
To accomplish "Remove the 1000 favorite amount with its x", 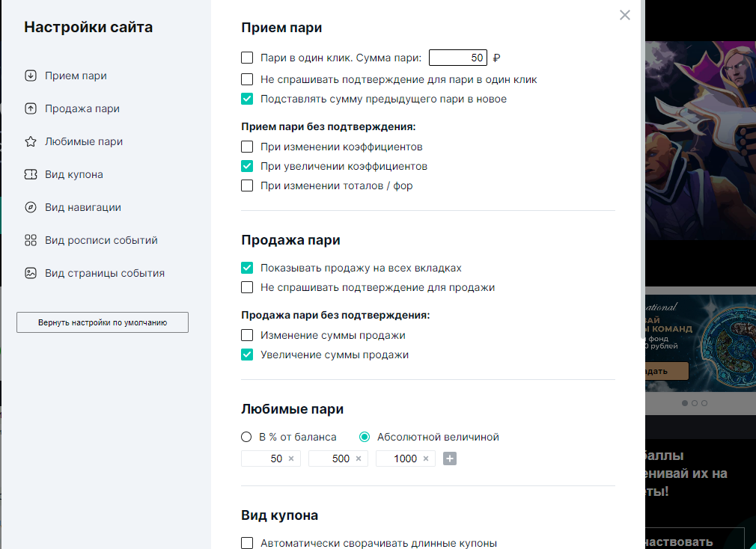I will (x=426, y=458).
